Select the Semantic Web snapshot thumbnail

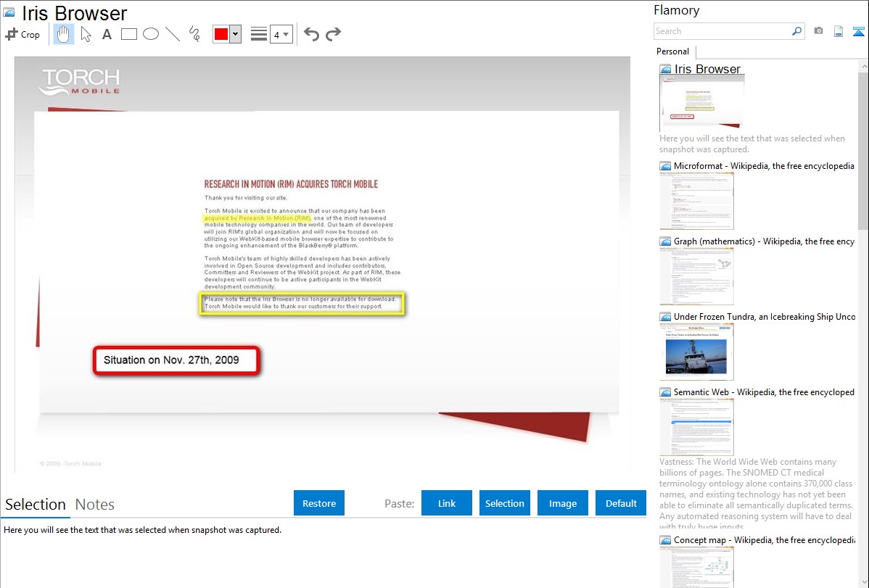click(696, 427)
